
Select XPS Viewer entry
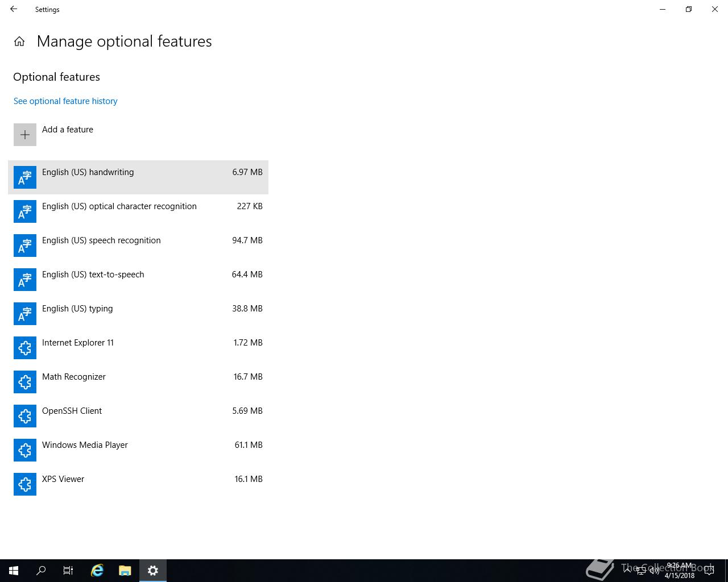click(138, 484)
